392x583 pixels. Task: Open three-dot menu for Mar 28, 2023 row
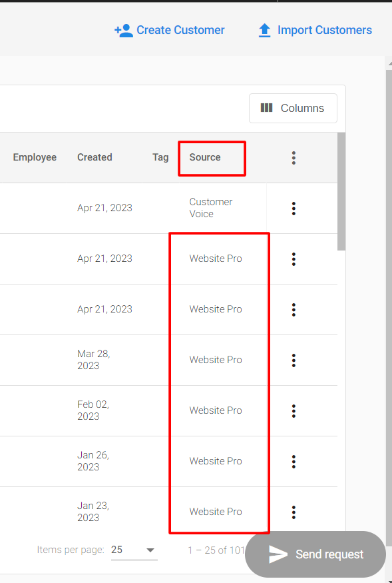[294, 360]
